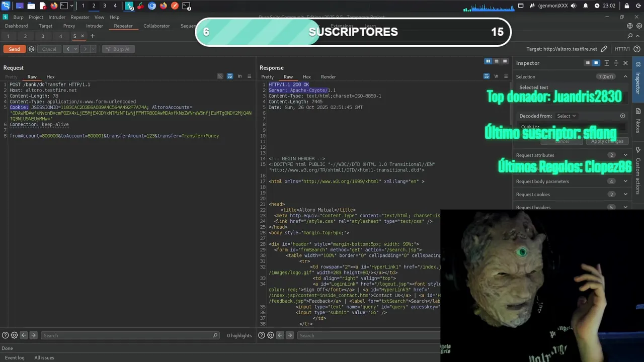This screenshot has width=644, height=362.
Task: Switch Request view to Pretty
Action: click(x=11, y=77)
